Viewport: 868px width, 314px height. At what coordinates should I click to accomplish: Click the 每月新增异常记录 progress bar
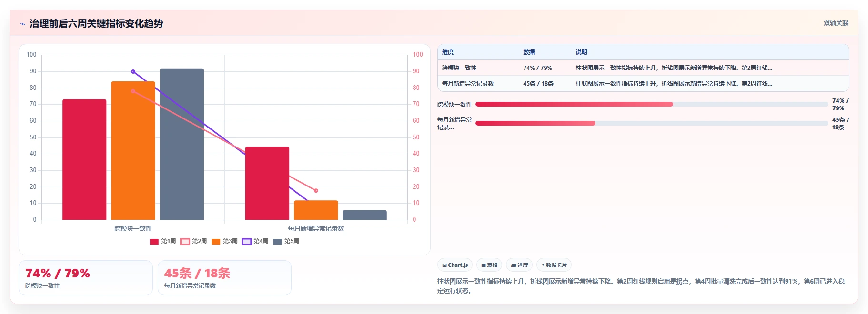(651, 123)
